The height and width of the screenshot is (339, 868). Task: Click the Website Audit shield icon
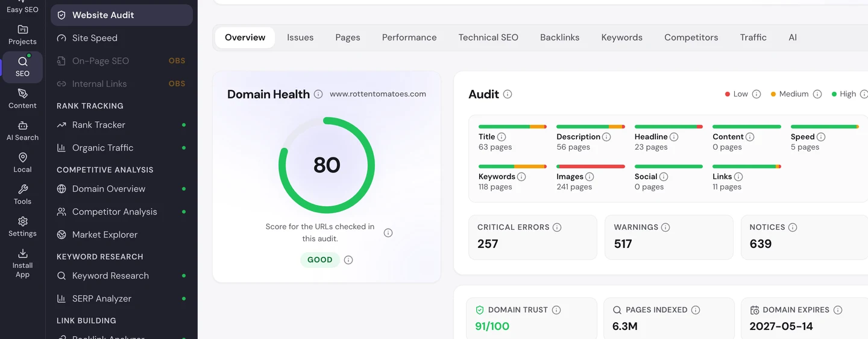click(x=61, y=15)
